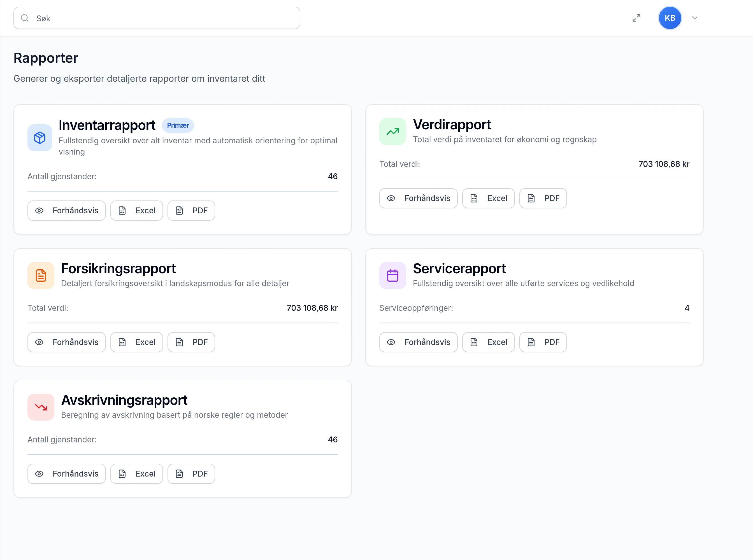The image size is (753, 560).
Task: Click the purple Servicerapport calendar icon
Action: pyautogui.click(x=392, y=275)
